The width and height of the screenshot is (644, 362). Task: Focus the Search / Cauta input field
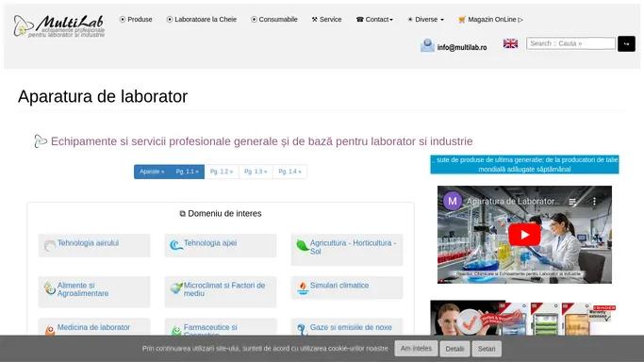tap(570, 43)
